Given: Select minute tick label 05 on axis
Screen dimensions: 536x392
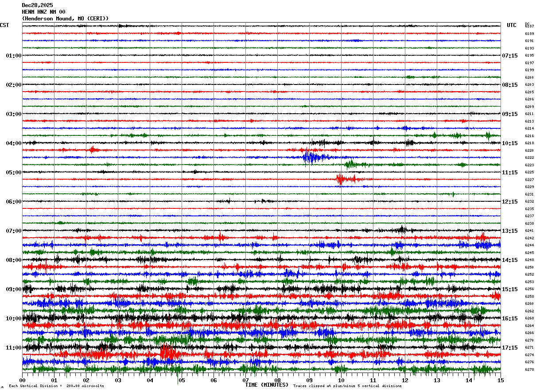Looking at the screenshot, I should point(182,380).
